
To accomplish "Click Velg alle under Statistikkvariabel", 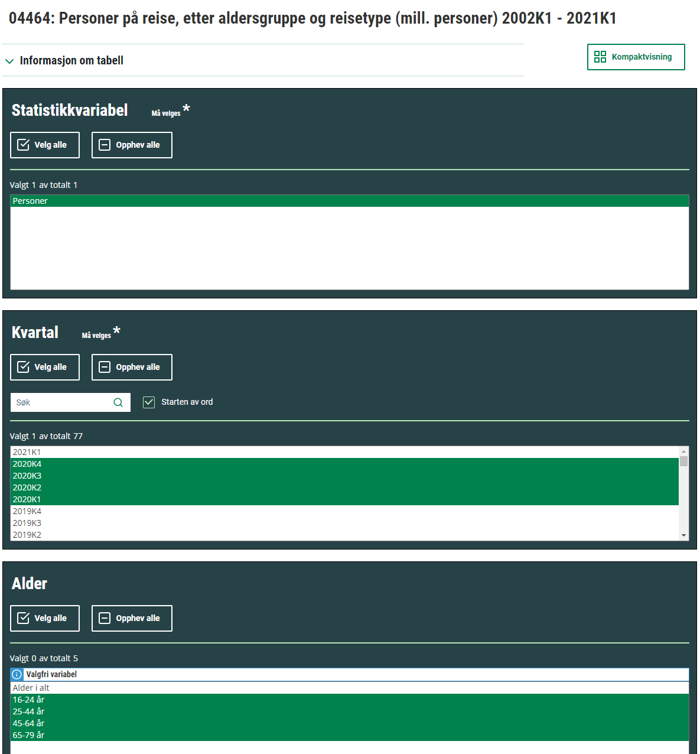I will tap(45, 145).
